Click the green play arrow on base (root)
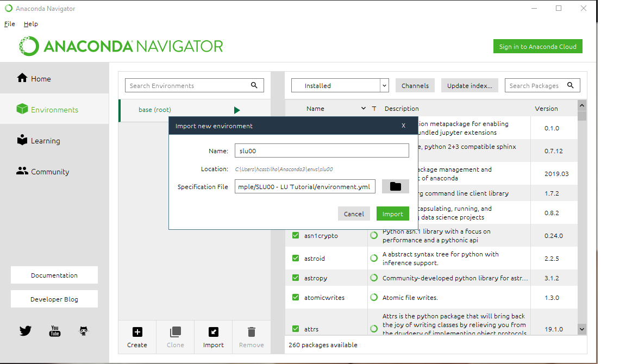Viewport: 626px width, 364px height. click(x=237, y=110)
